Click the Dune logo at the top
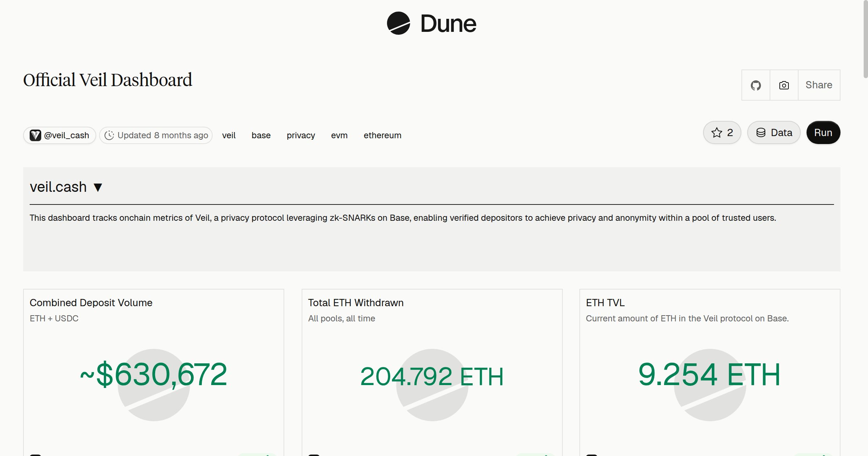The height and width of the screenshot is (456, 868). click(x=431, y=23)
